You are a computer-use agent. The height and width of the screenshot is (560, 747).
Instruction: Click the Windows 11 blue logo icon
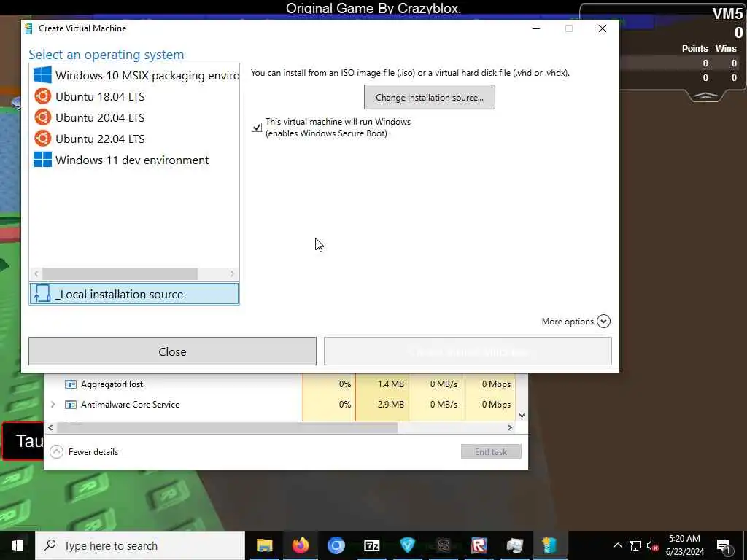[42, 160]
